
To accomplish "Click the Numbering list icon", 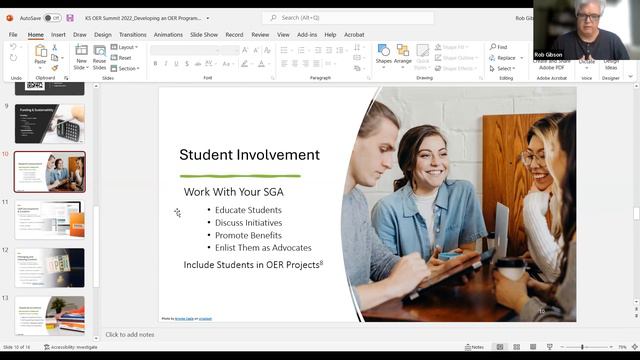I will click(301, 50).
